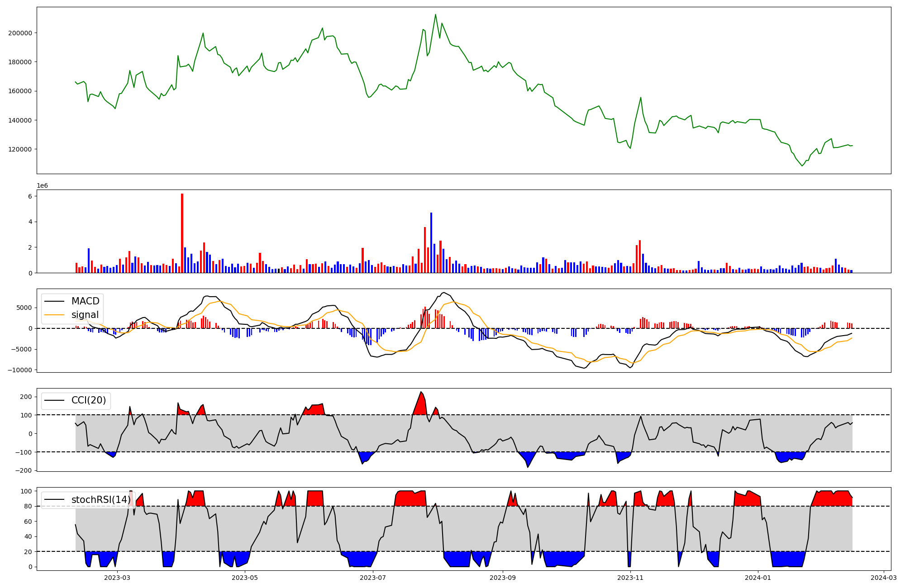
Task: Click the 20 tick on stochRSI axis
Action: [x=28, y=552]
